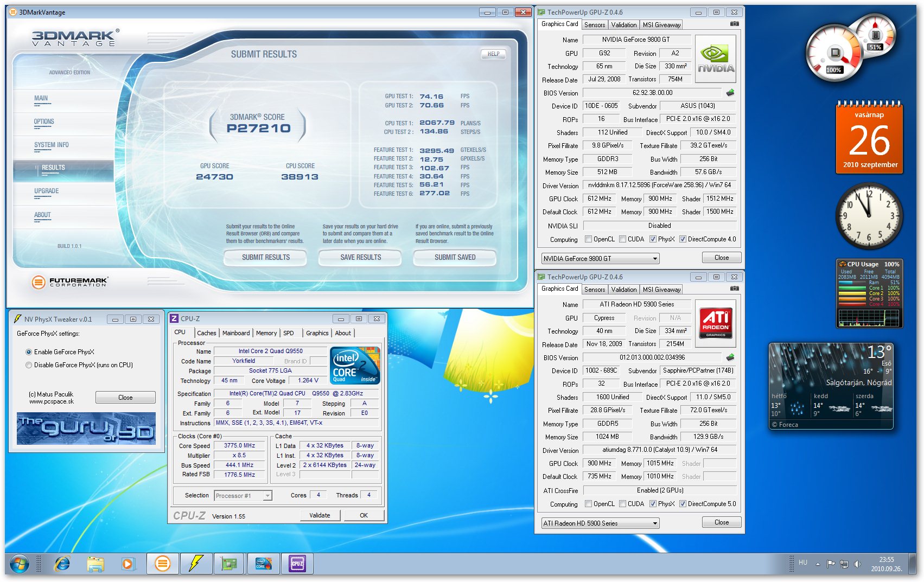Open Windows Explorer folder on taskbar
This screenshot has height=582, width=924.
95,564
